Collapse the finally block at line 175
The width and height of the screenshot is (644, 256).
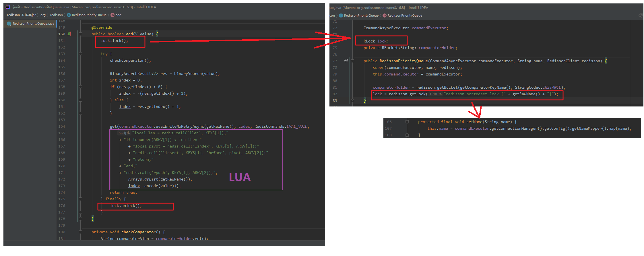(81, 199)
